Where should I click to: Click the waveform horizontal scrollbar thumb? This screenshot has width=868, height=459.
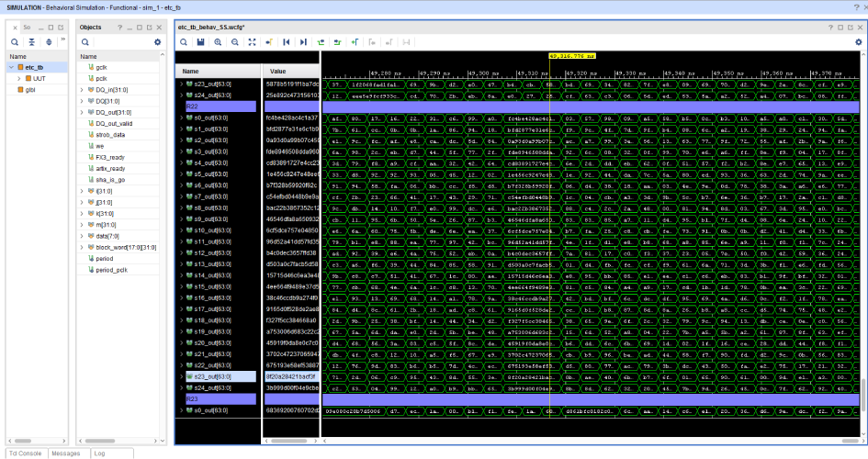coord(851,441)
